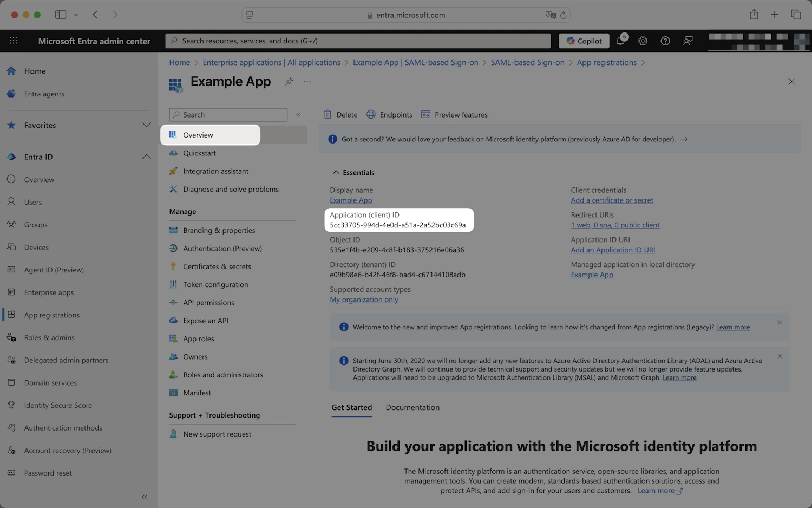Open Domain services
The width and height of the screenshot is (812, 508).
click(50, 383)
